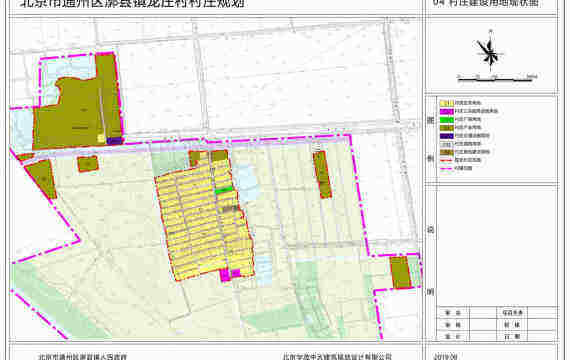The width and height of the screenshot is (570, 360).
Task: Click the map scale bar
Action: (x=497, y=77)
